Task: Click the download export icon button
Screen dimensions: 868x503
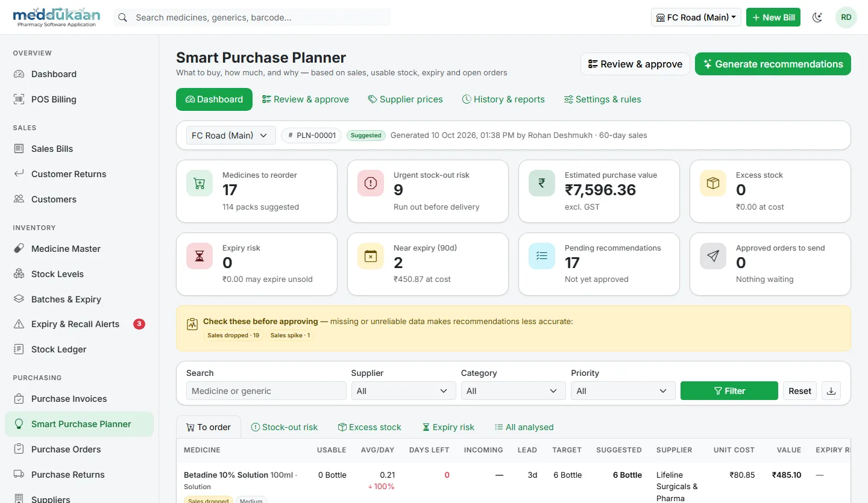Action: click(831, 391)
